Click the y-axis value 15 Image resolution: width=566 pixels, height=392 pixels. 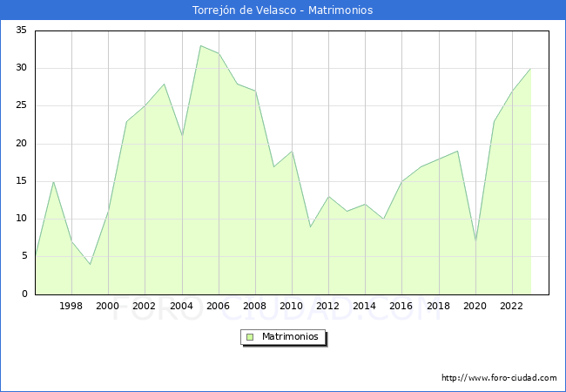[x=21, y=181]
